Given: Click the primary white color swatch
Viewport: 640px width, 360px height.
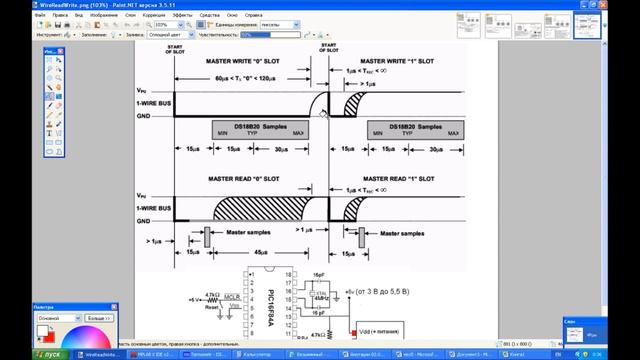Looking at the screenshot, I should (x=42, y=330).
